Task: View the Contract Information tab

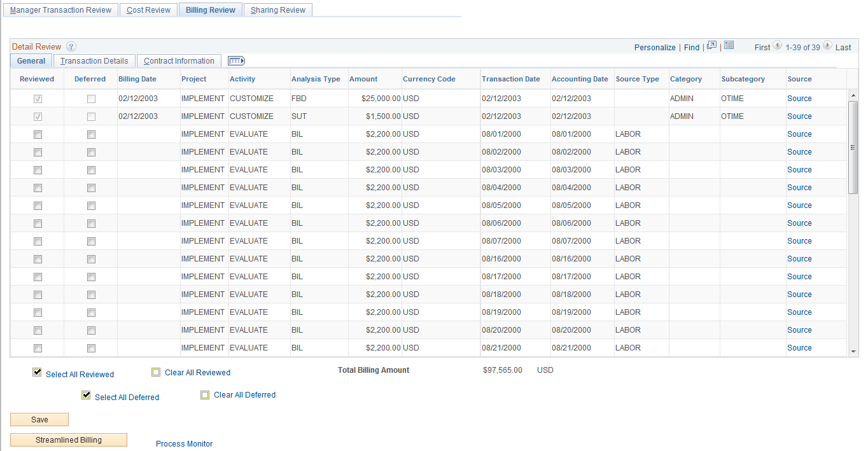Action: (x=179, y=60)
